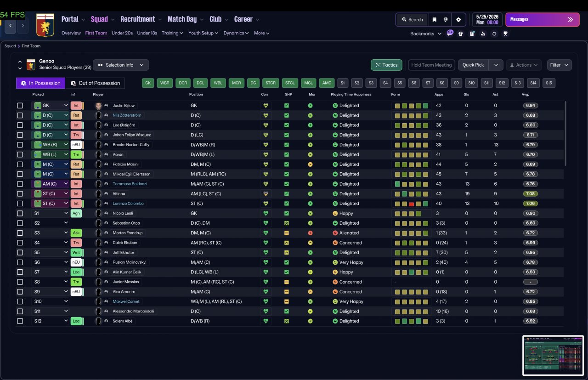Open the world globe icon

446,20
